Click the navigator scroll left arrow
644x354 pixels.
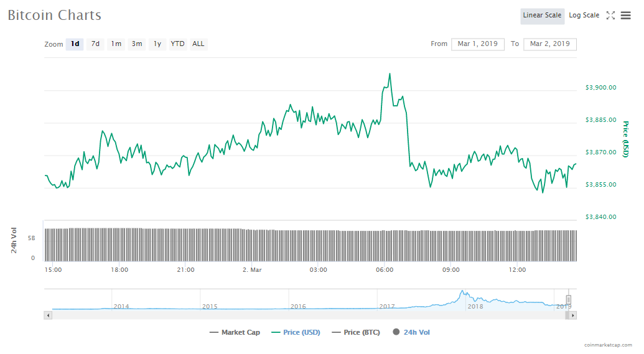[47, 315]
